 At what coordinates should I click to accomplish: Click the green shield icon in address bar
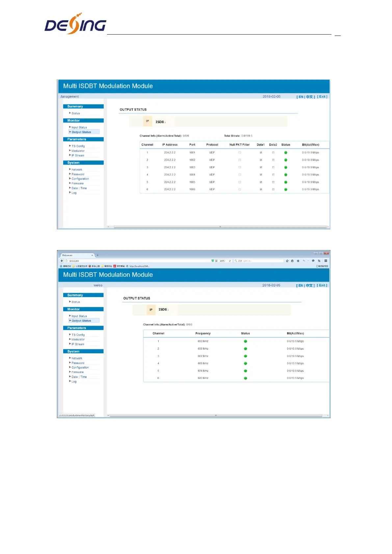tap(213, 261)
